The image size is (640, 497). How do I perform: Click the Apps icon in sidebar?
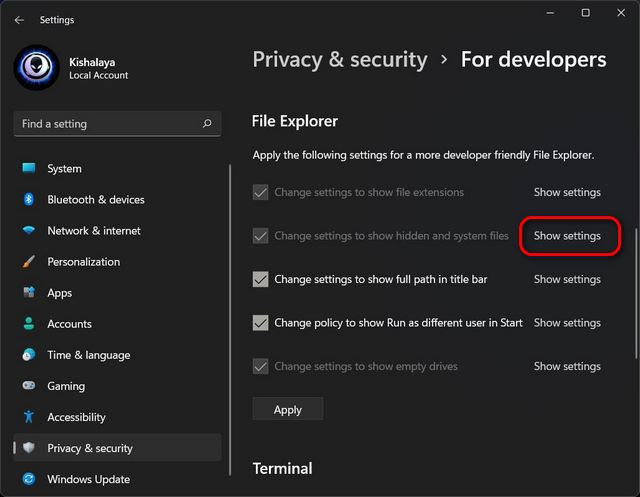pos(29,292)
